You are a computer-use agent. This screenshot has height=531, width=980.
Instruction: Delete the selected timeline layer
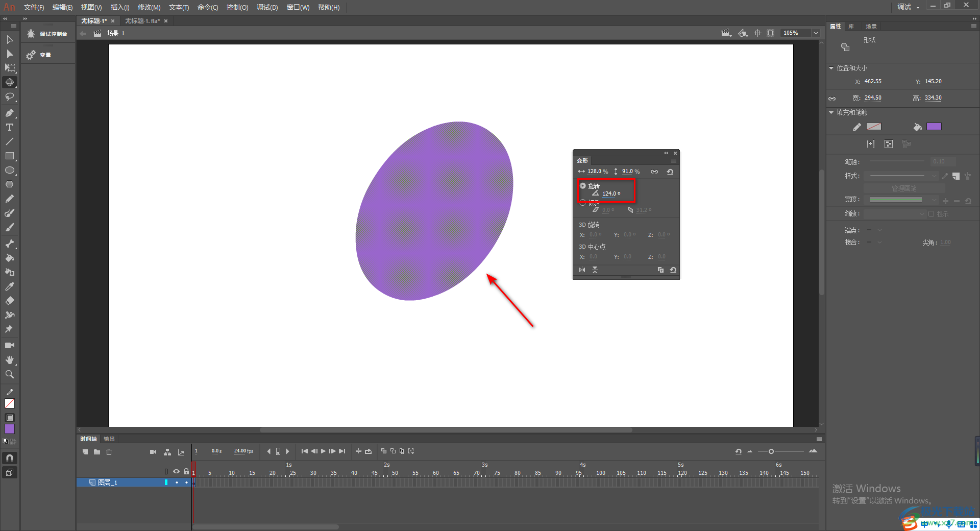coord(109,452)
